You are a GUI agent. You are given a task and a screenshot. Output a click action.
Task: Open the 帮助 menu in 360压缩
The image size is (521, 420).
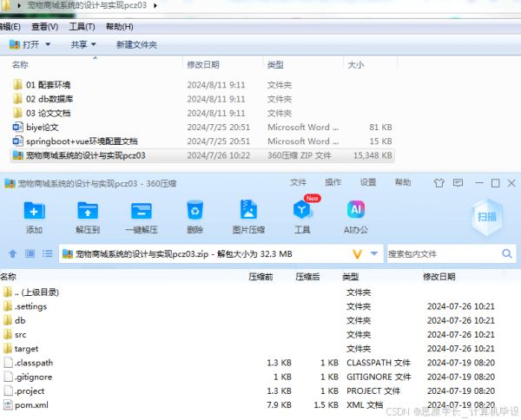(x=403, y=182)
